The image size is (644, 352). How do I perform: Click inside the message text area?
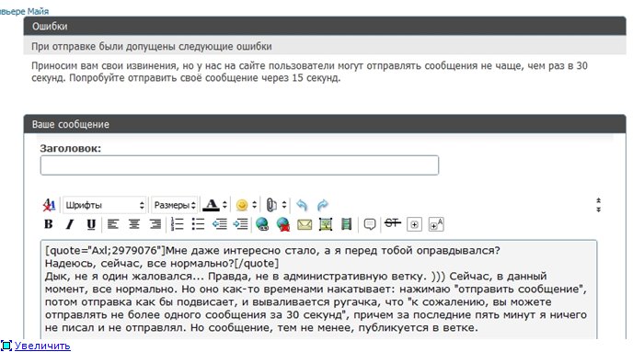[x=318, y=290]
